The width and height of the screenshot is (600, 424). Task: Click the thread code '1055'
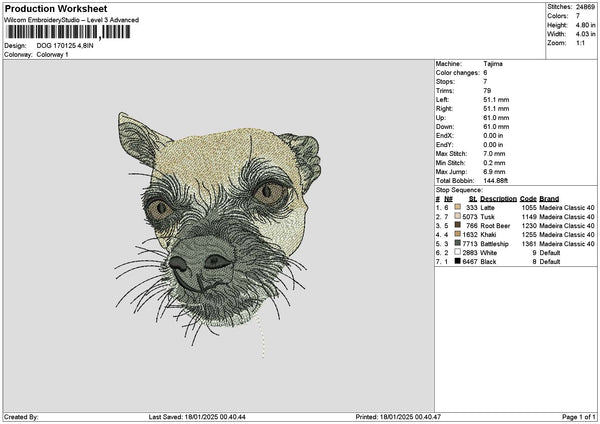[x=529, y=207]
